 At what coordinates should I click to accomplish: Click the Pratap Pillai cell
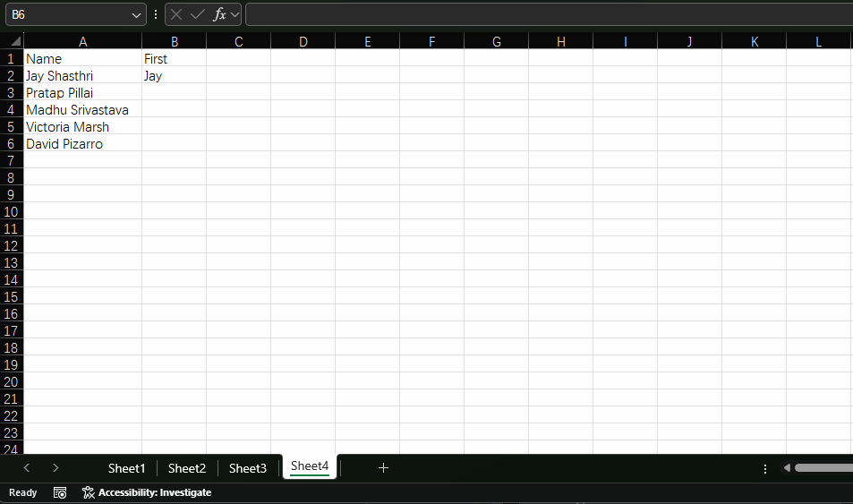(x=82, y=92)
